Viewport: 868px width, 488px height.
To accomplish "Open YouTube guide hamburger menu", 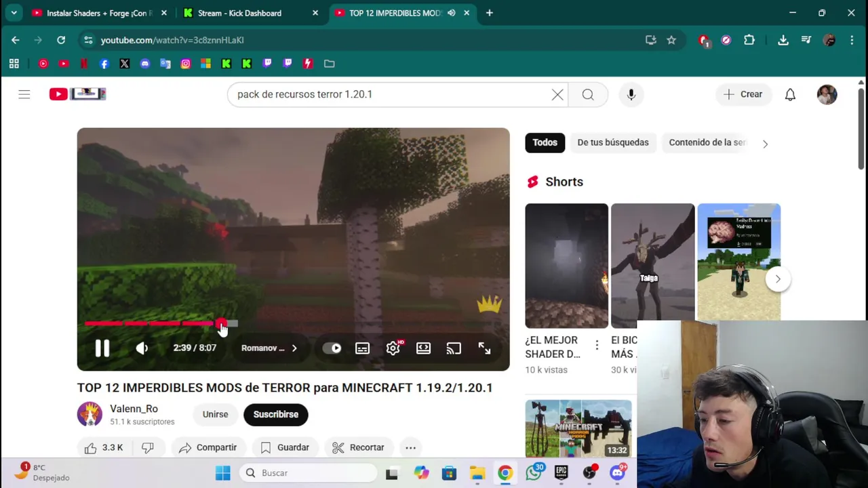I will pos(24,94).
